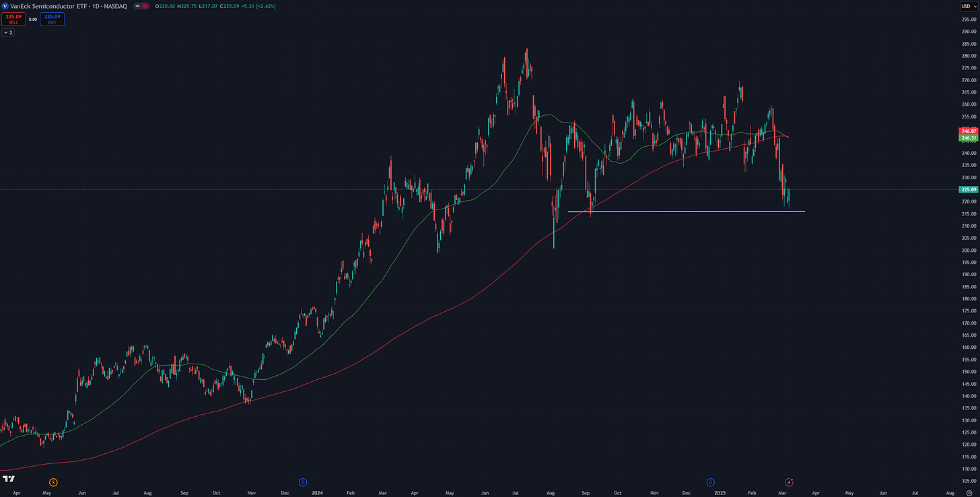The height and width of the screenshot is (497, 980).
Task: Click the 0.00 spread value
Action: pos(33,20)
